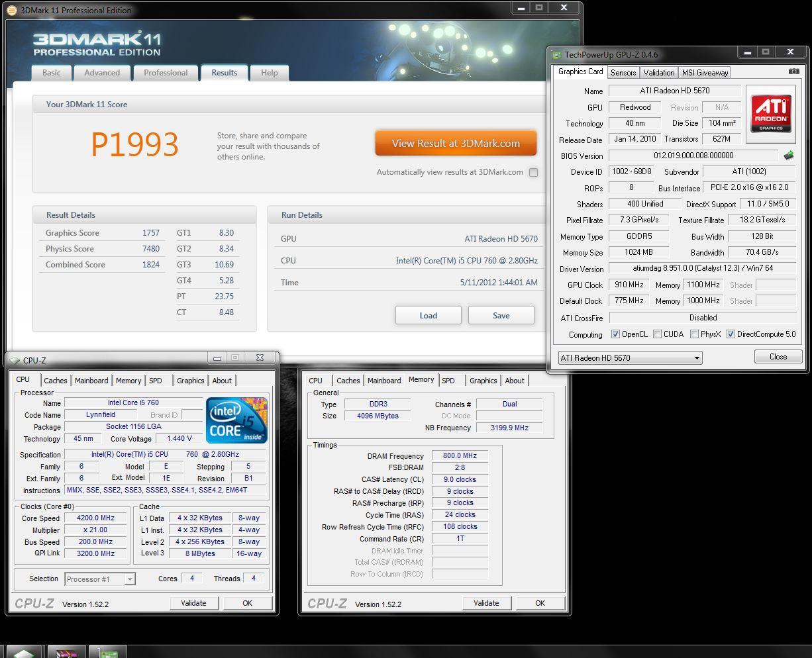Click View Result at 3DMark.com button
The height and width of the screenshot is (658, 812).
[456, 143]
